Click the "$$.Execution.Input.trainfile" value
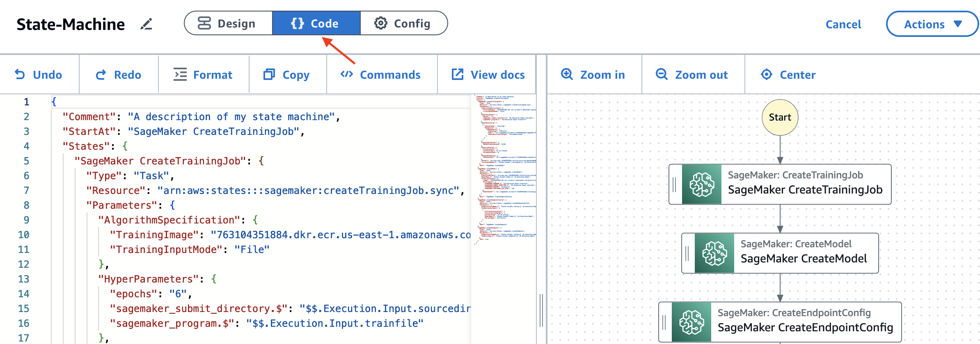980x344 pixels. pos(335,323)
